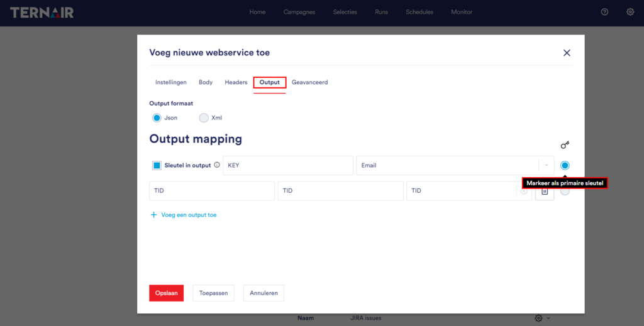Viewport: 644px width, 326px height.
Task: Click the red Opslaan button
Action: click(x=166, y=293)
